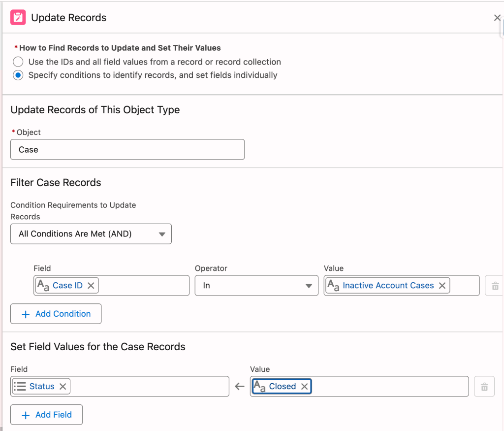This screenshot has width=504, height=431.
Task: Remove the Closed value pill
Action: tap(304, 386)
